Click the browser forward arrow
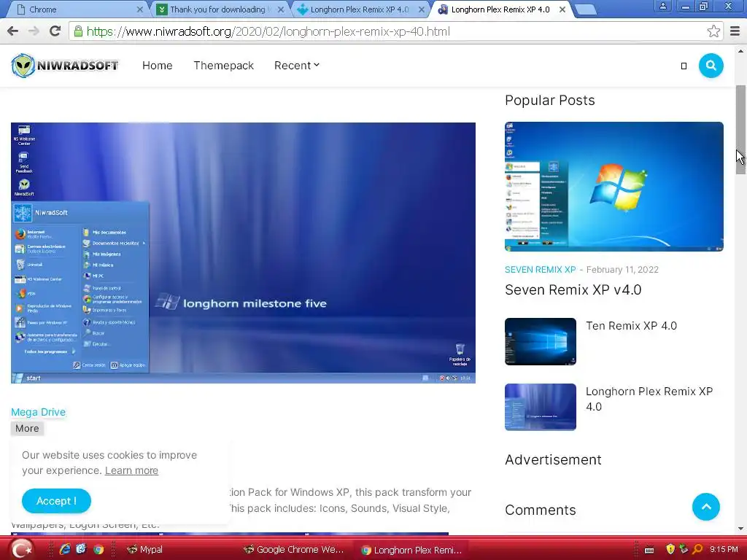This screenshot has height=560, width=747. pyautogui.click(x=34, y=31)
